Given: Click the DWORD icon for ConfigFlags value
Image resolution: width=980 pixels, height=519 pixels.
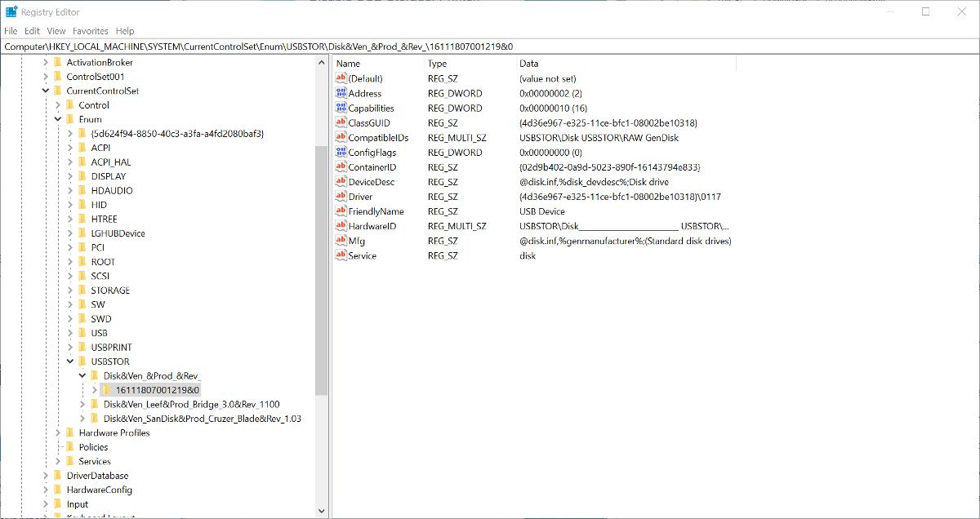Looking at the screenshot, I should coord(341,153).
